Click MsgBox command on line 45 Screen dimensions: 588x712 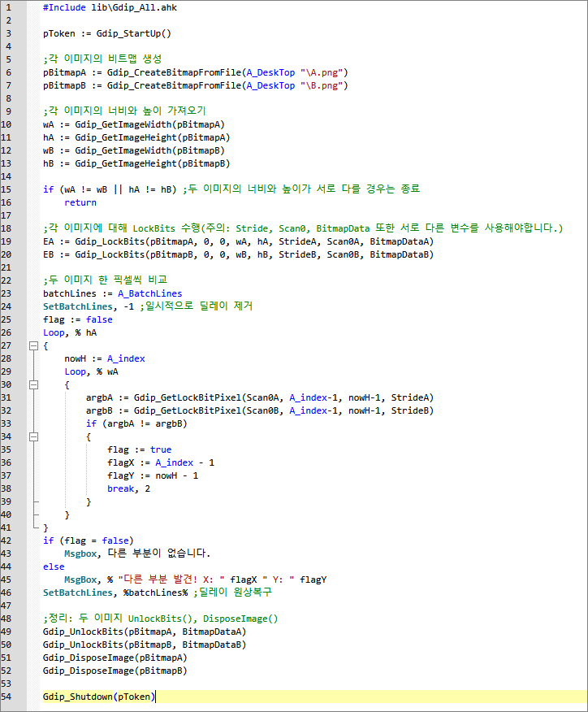pos(80,580)
